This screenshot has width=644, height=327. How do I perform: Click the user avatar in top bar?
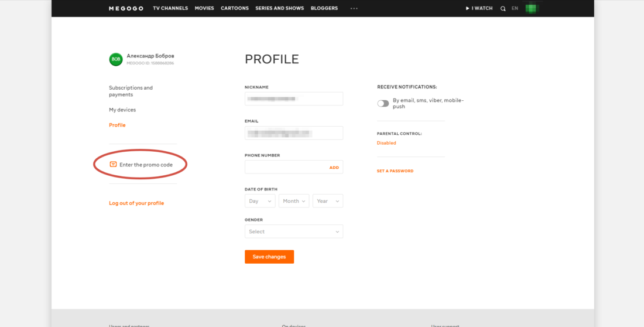coord(532,8)
